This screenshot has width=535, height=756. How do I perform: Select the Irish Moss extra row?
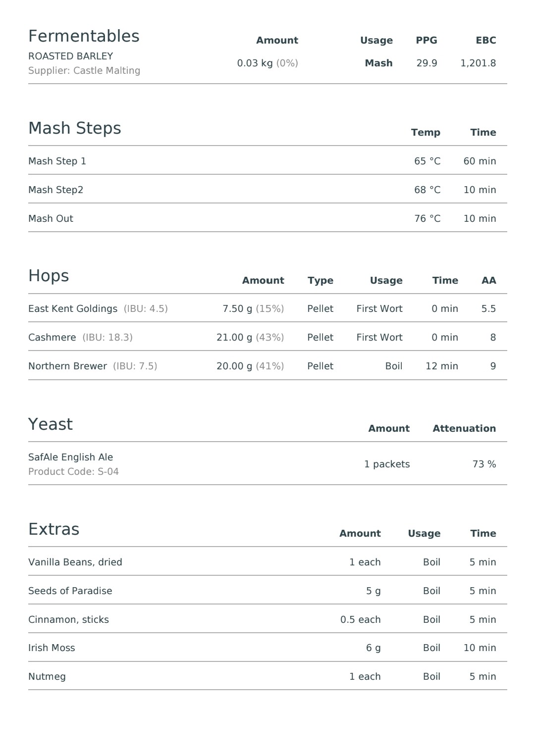pyautogui.click(x=267, y=647)
